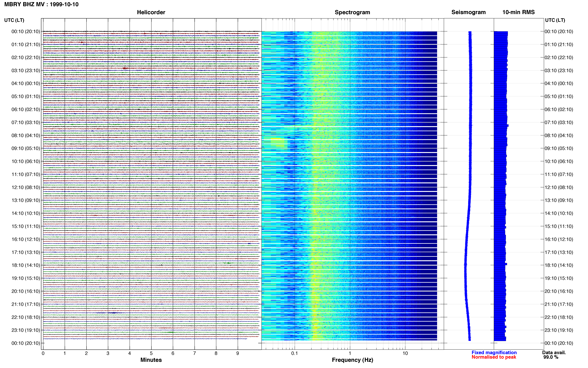The image size is (588, 368).
Task: Click the right time label '10:10 (06:10)'
Action: coord(559,161)
